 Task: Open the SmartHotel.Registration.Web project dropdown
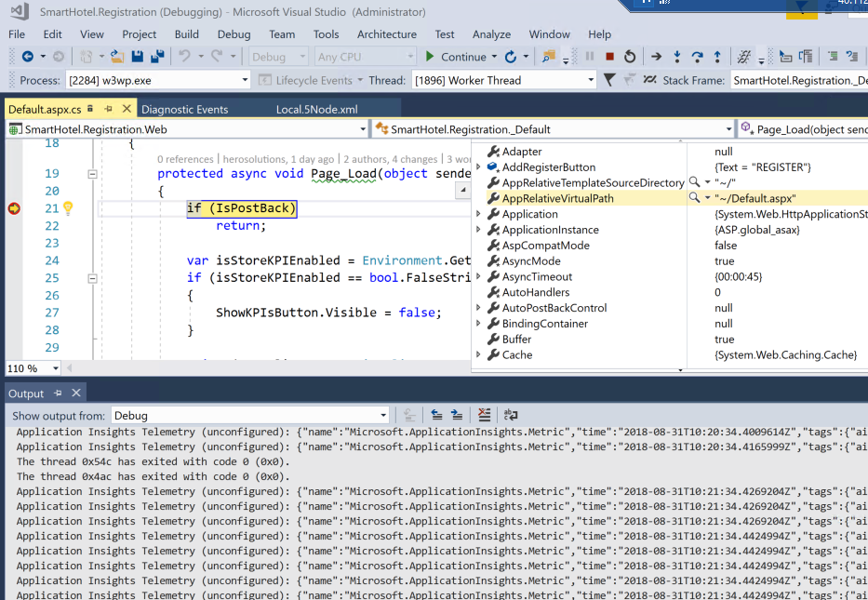tap(188, 129)
